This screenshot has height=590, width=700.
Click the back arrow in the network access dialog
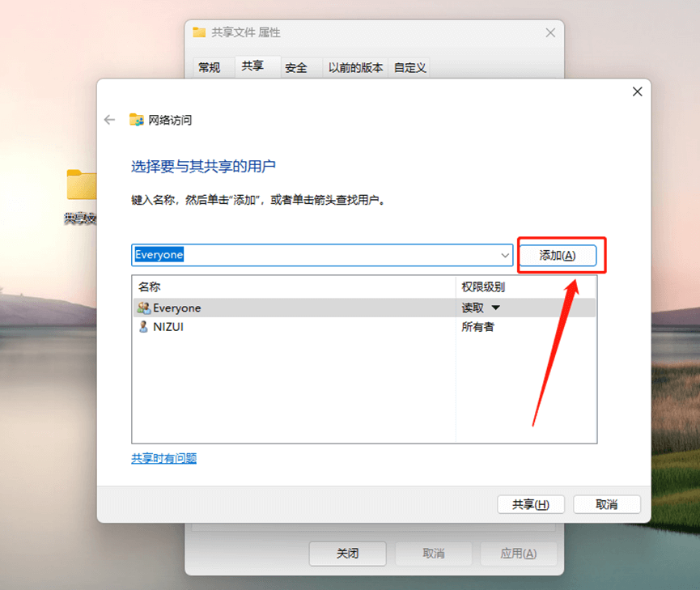coord(109,119)
